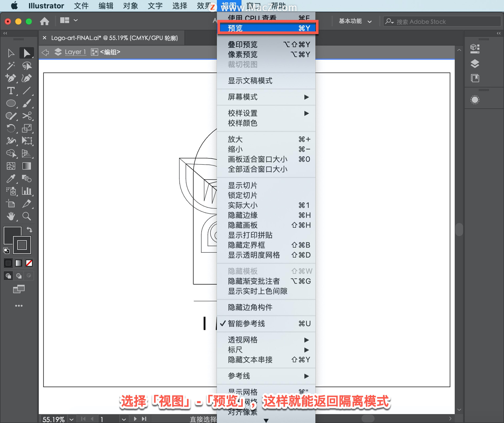Expand 透视网格 submenu
The image size is (504, 423).
pyautogui.click(x=266, y=340)
